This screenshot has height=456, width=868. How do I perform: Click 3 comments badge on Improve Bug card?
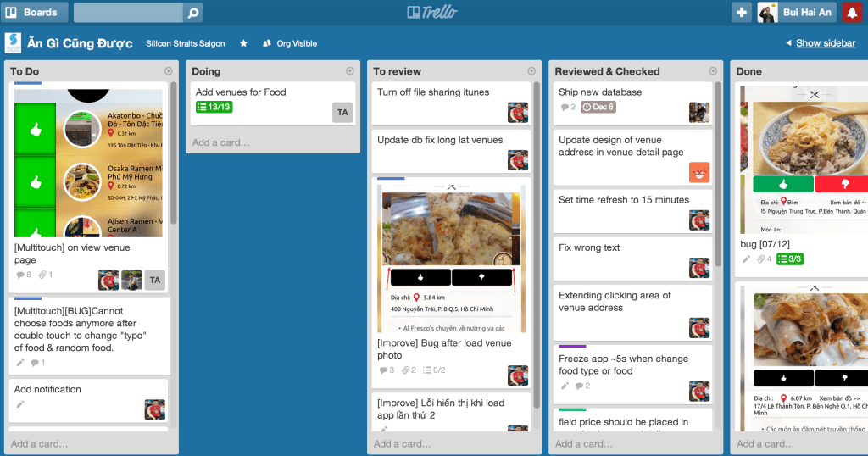click(387, 370)
